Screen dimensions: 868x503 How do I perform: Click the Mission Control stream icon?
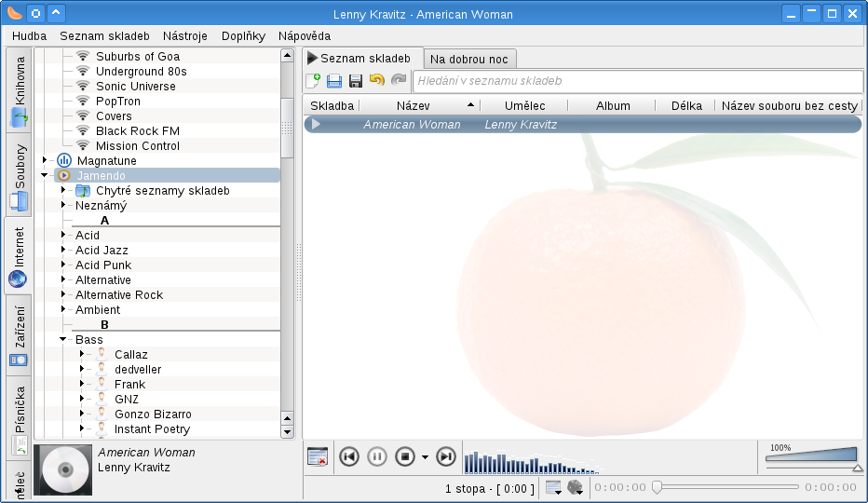pos(83,145)
